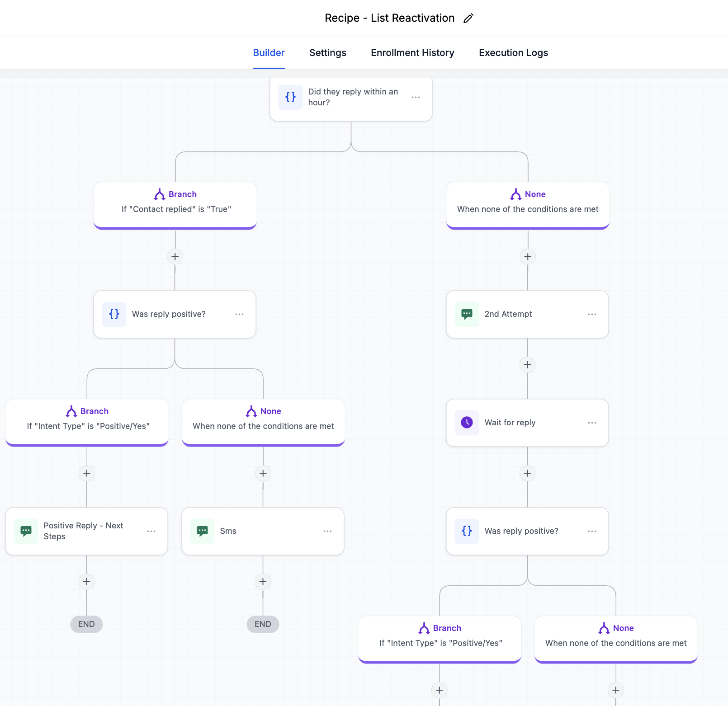Click the message icon on '2nd Attempt'
The height and width of the screenshot is (706, 728).
(467, 314)
